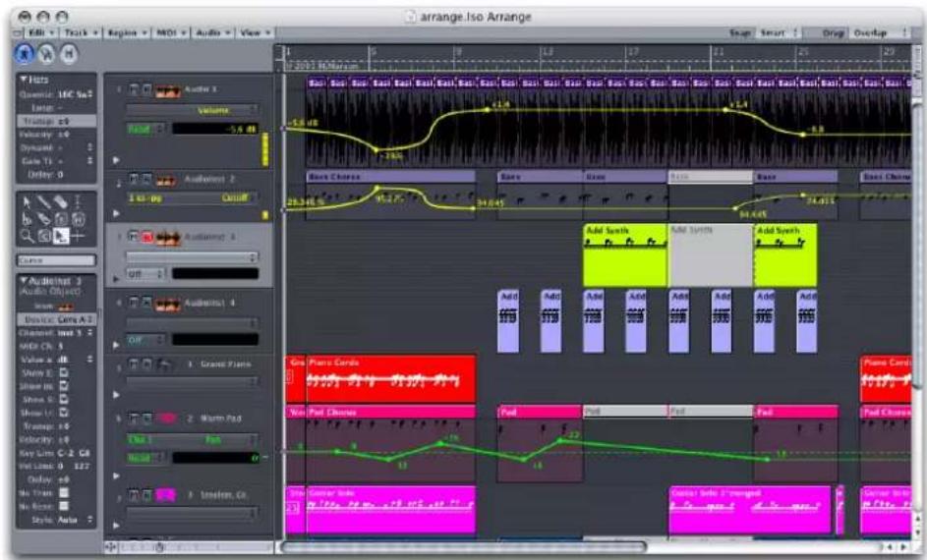927x560 pixels.
Task: Click the name field below the toolbox
Action: pyautogui.click(x=56, y=260)
